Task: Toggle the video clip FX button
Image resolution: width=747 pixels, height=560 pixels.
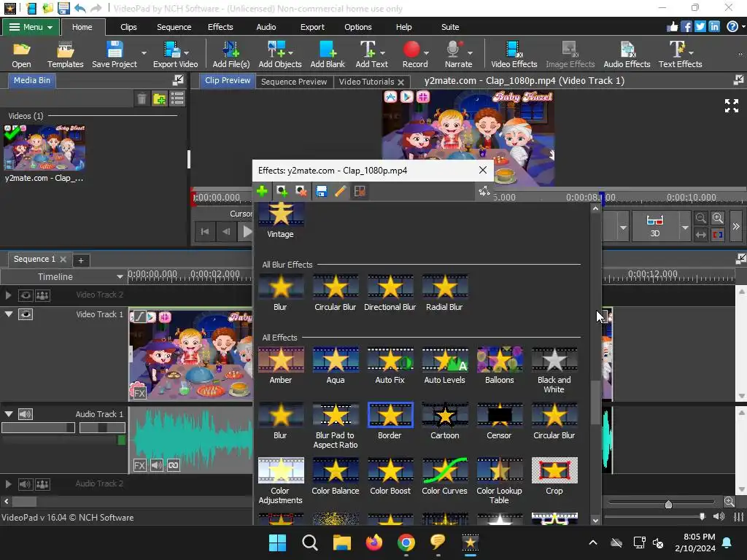Action: tap(139, 393)
